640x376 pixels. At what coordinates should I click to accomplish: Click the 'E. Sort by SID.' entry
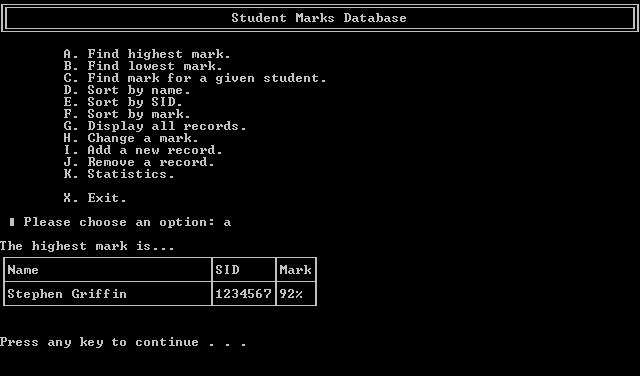[123, 102]
